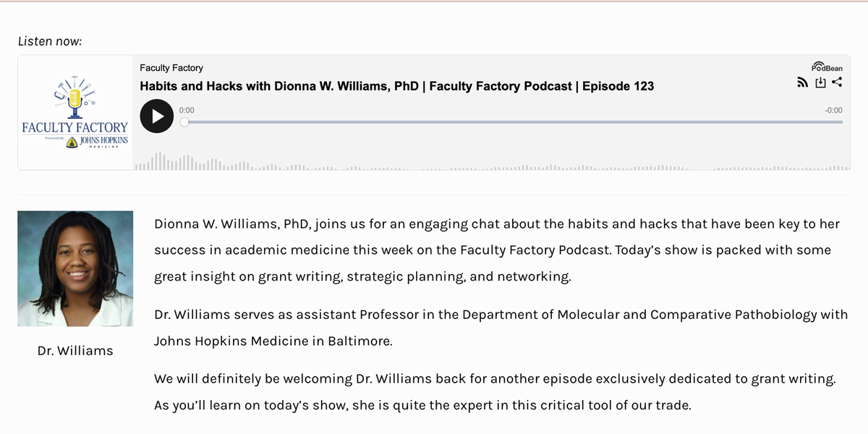The width and height of the screenshot is (868, 434).
Task: Click the elapsed time 0:00 label
Action: (x=187, y=110)
